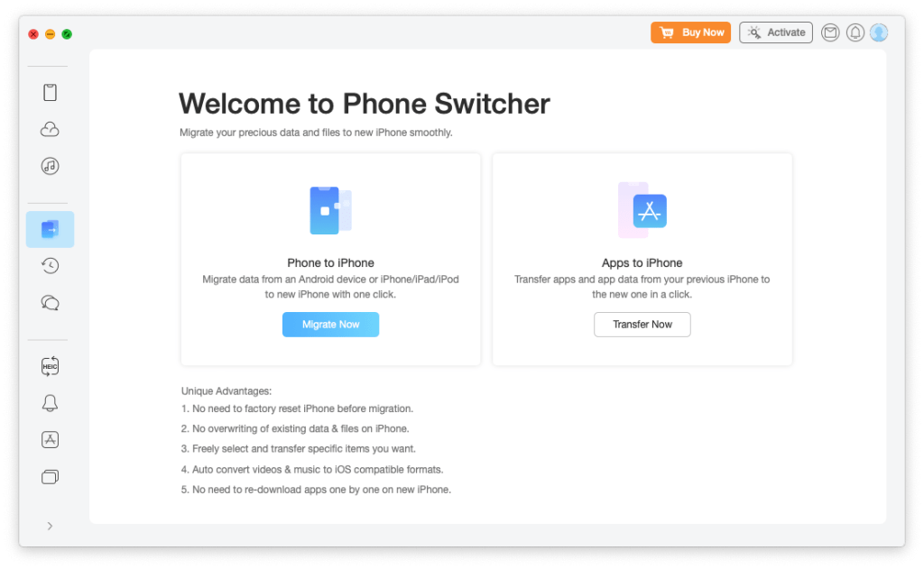Open the Social Messages chat icon

point(51,303)
